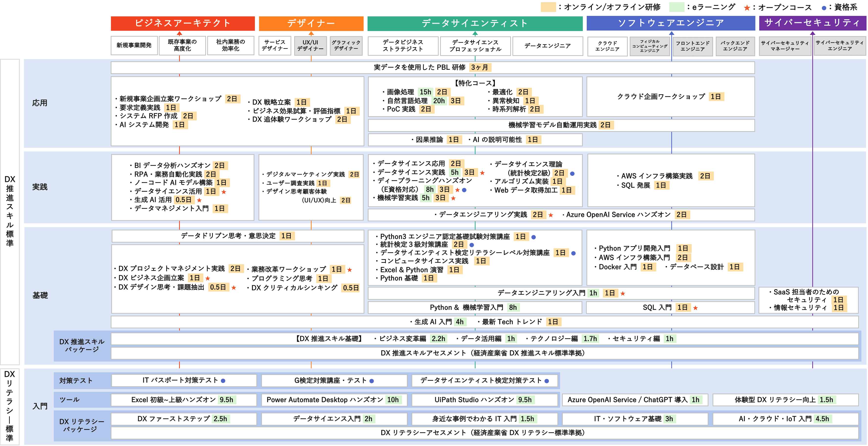This screenshot has width=868, height=446.
Task: Click the star beside 生成 AI 活用
Action: coord(199,201)
